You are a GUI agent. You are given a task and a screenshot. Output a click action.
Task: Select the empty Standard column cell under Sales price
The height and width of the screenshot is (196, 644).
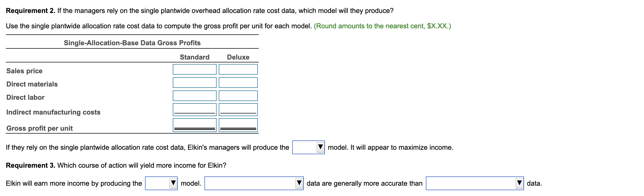pos(195,69)
